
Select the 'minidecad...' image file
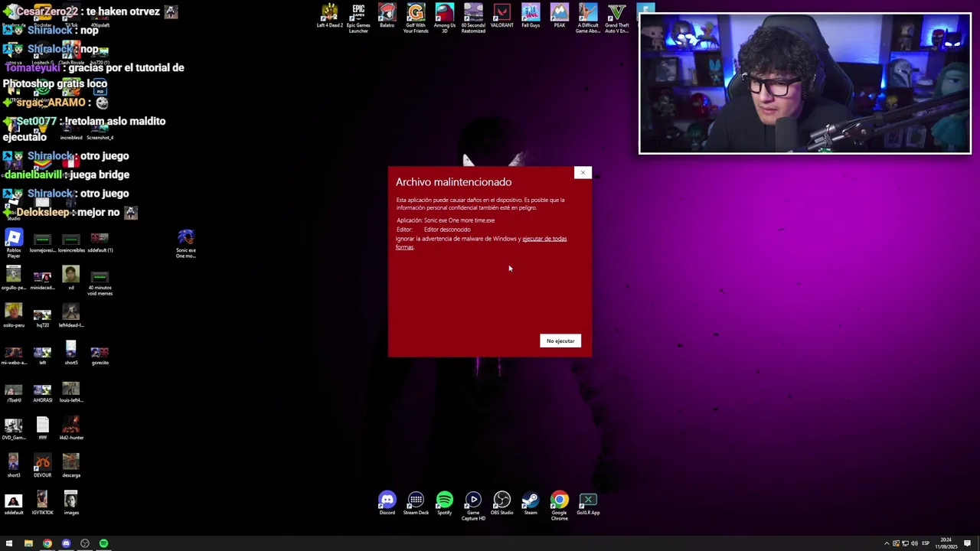tap(42, 279)
